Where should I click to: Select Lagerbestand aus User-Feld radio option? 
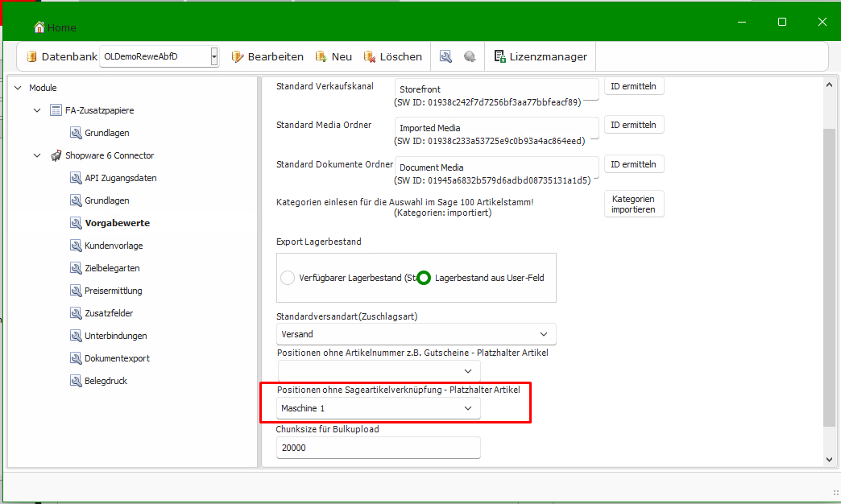424,278
